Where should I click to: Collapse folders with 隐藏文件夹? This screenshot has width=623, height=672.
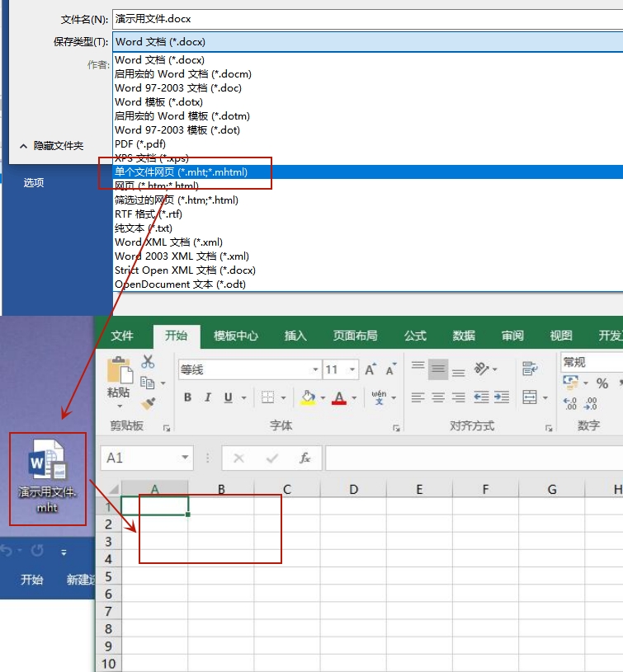click(51, 146)
